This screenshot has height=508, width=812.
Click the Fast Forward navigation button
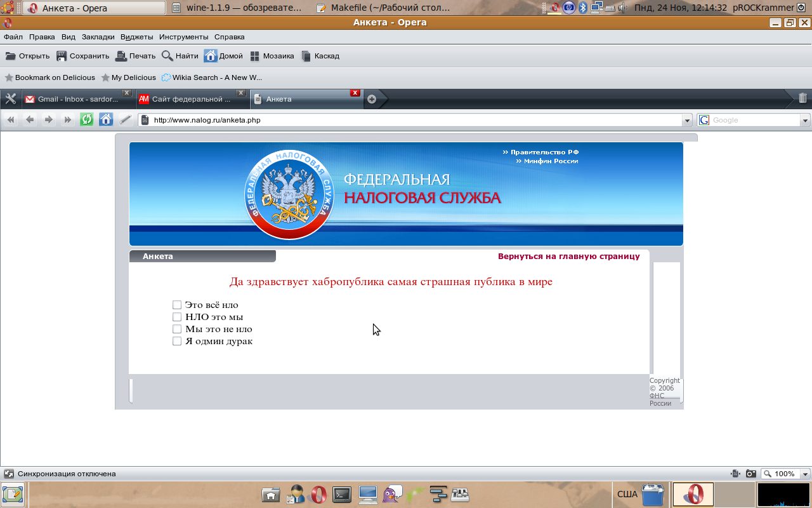68,119
